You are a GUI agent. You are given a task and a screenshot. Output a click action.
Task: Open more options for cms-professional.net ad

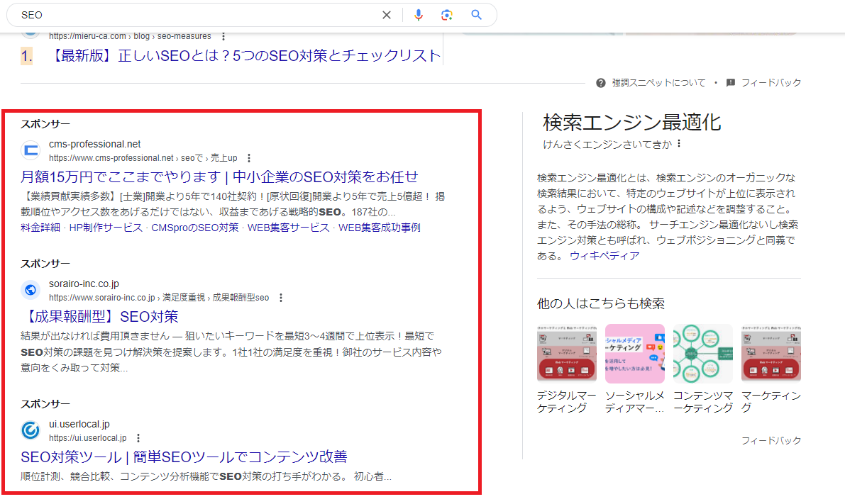click(248, 158)
